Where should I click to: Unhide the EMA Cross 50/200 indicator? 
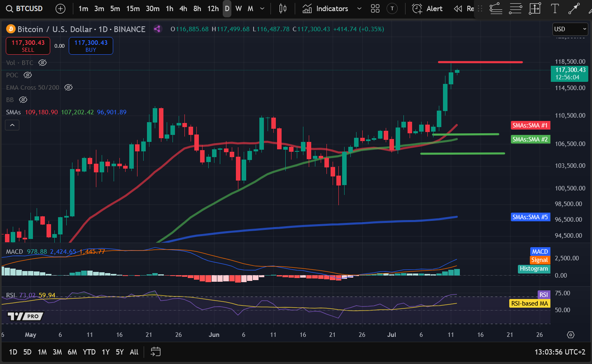click(x=68, y=87)
